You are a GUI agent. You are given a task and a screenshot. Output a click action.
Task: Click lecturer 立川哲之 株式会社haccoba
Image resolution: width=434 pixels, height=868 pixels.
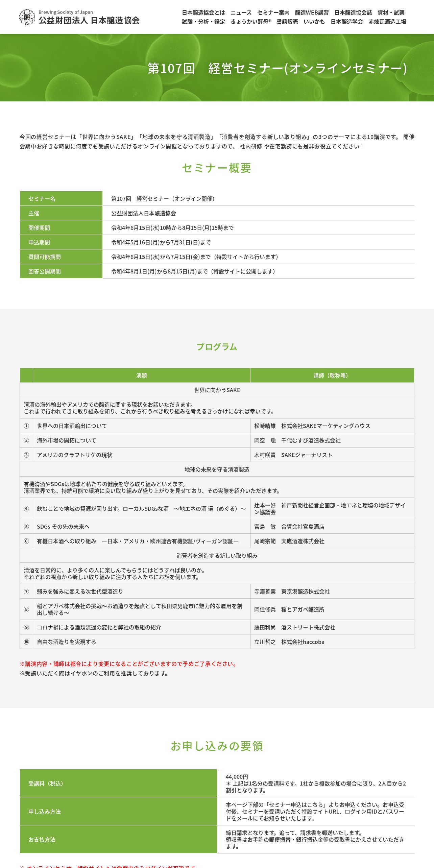pyautogui.click(x=289, y=642)
